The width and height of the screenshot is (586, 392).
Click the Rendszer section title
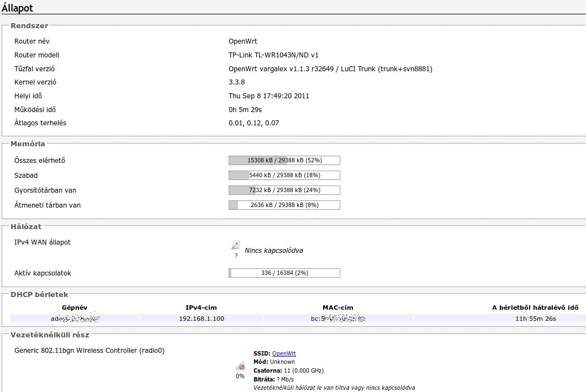29,26
